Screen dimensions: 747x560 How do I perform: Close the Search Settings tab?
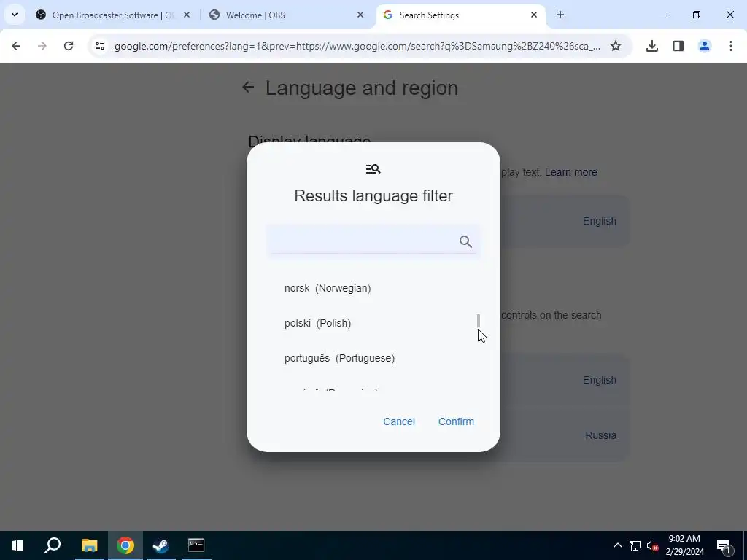coord(534,15)
